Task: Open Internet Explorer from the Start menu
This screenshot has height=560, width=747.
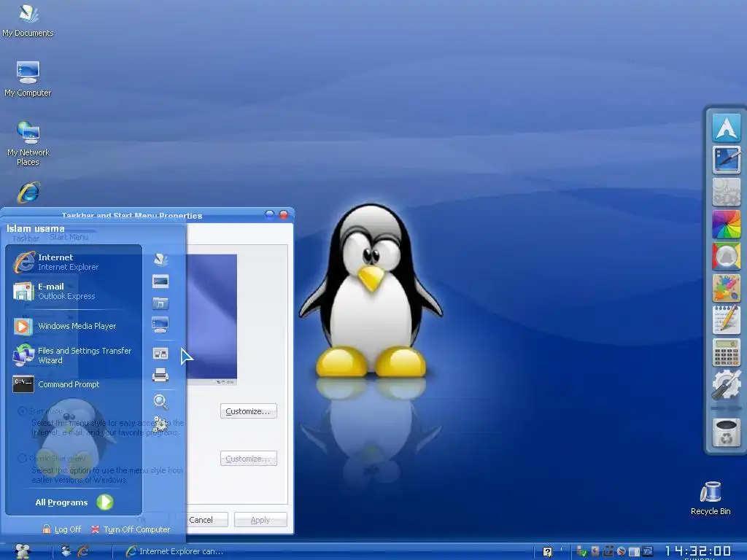Action: pos(74,262)
